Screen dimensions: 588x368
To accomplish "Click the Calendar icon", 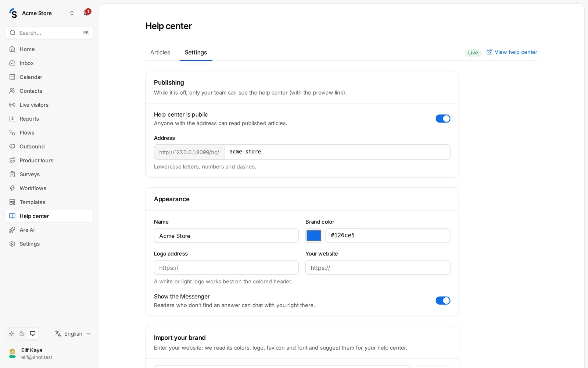I will click(x=12, y=77).
